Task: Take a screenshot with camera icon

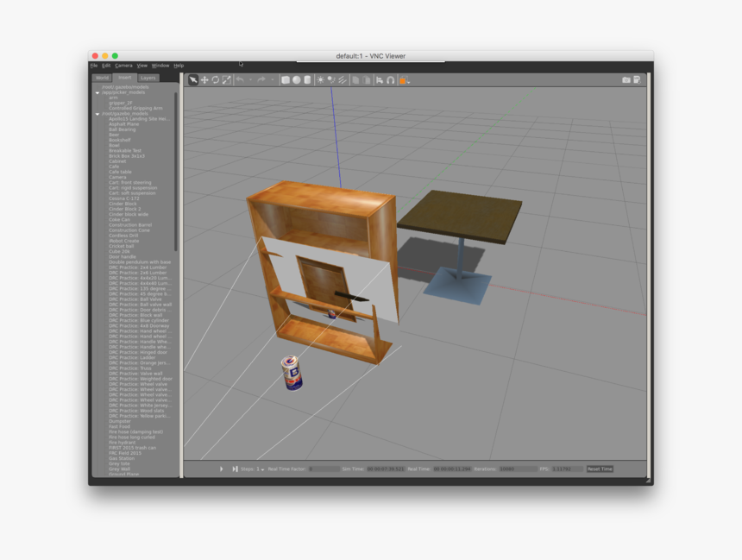Action: (x=626, y=80)
